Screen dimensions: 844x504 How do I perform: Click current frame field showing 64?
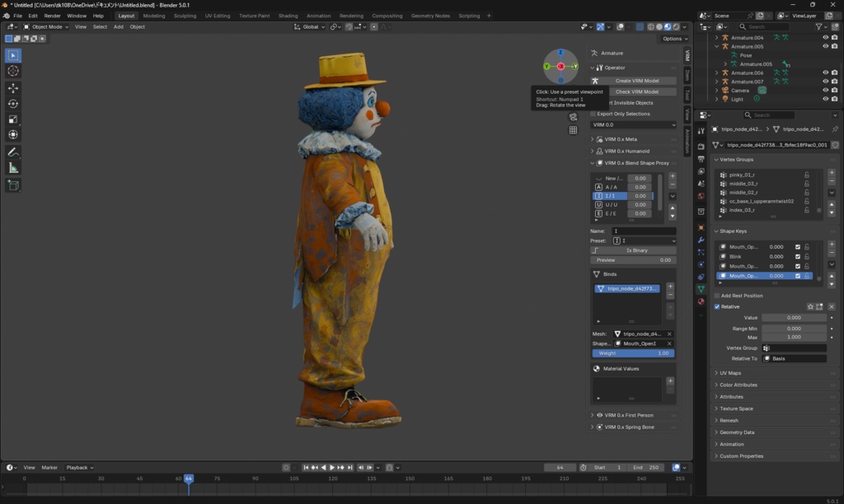[x=560, y=468]
